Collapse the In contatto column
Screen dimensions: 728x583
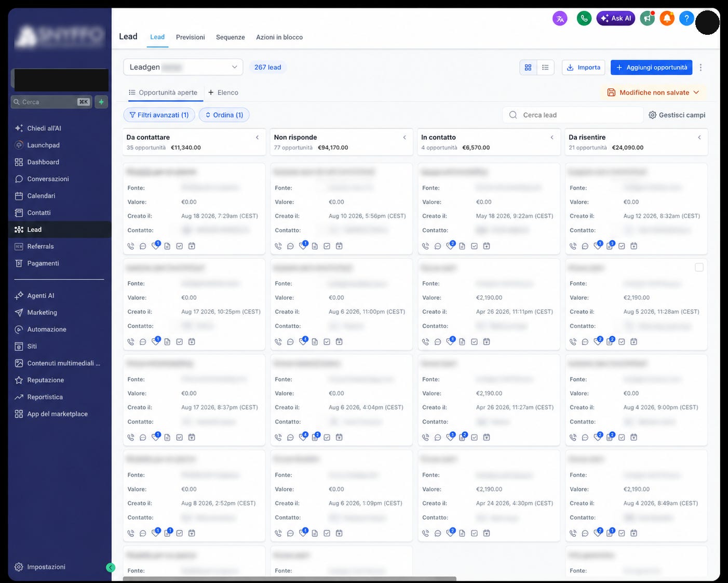552,138
